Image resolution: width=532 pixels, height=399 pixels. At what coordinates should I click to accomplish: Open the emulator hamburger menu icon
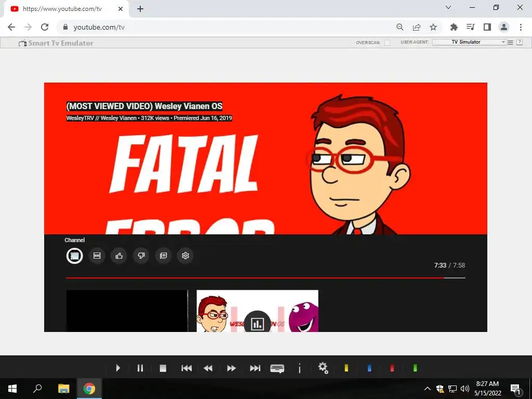510,43
